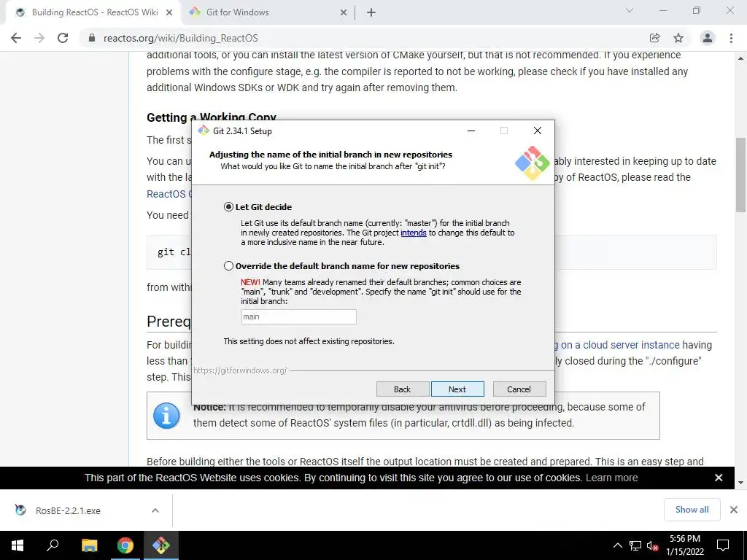
Task: Expand options for RosBE-2.2.1.exe download
Action: 155,510
